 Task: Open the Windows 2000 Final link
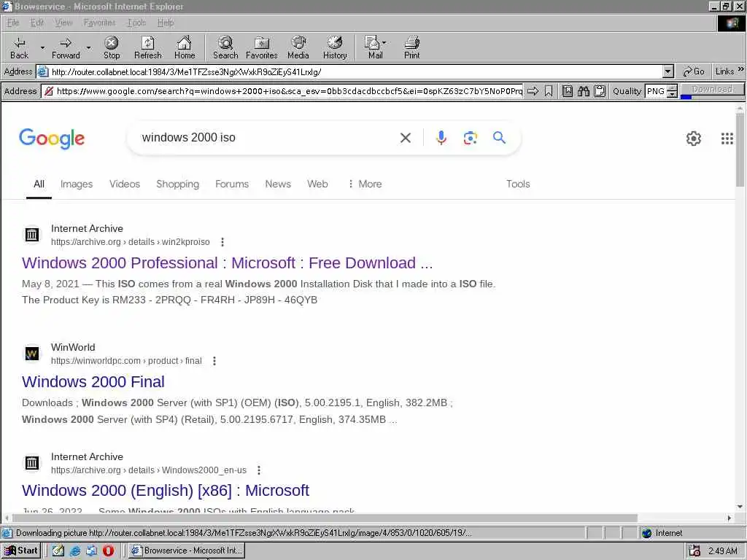93,381
